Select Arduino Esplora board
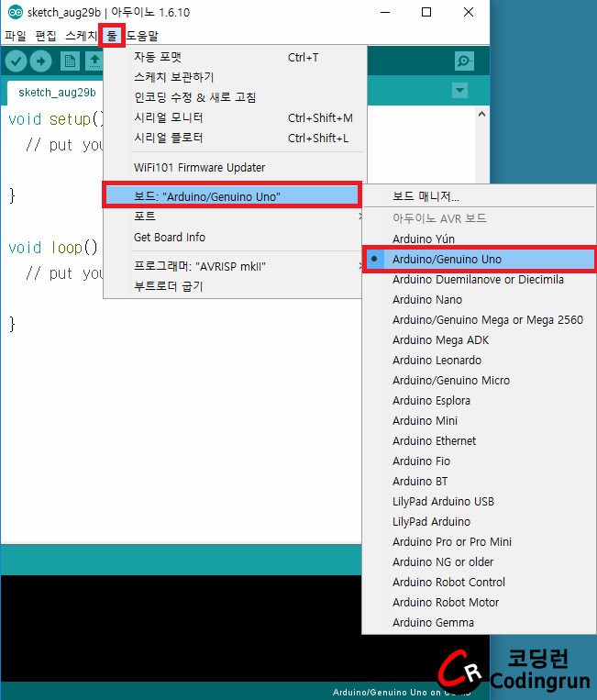Image resolution: width=597 pixels, height=700 pixels. point(480,400)
